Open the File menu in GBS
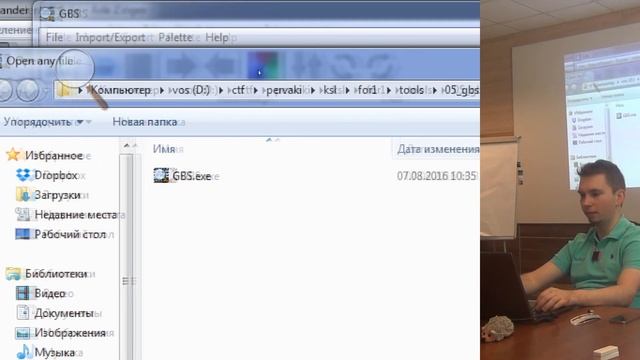This screenshot has height=360, width=640. [54, 38]
